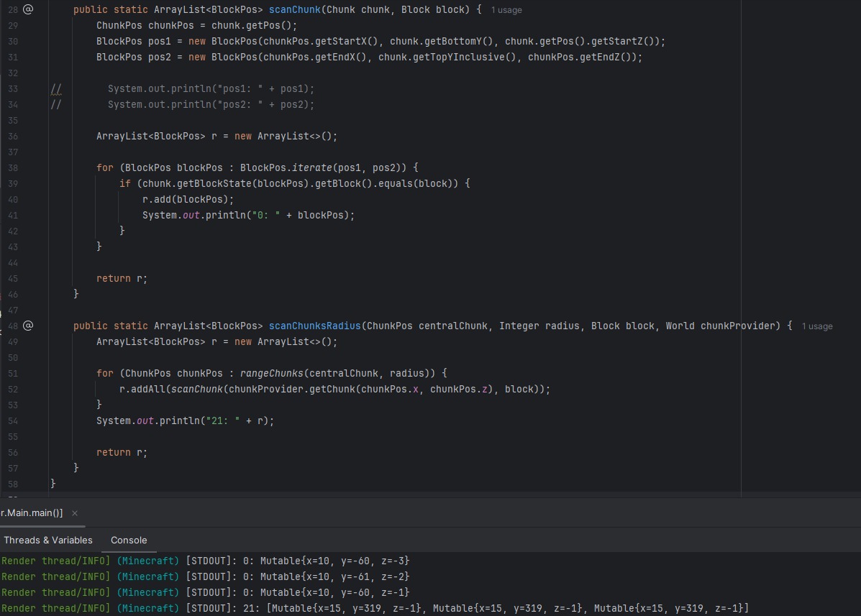Image resolution: width=861 pixels, height=616 pixels.
Task: Select the Console tab
Action: click(129, 540)
